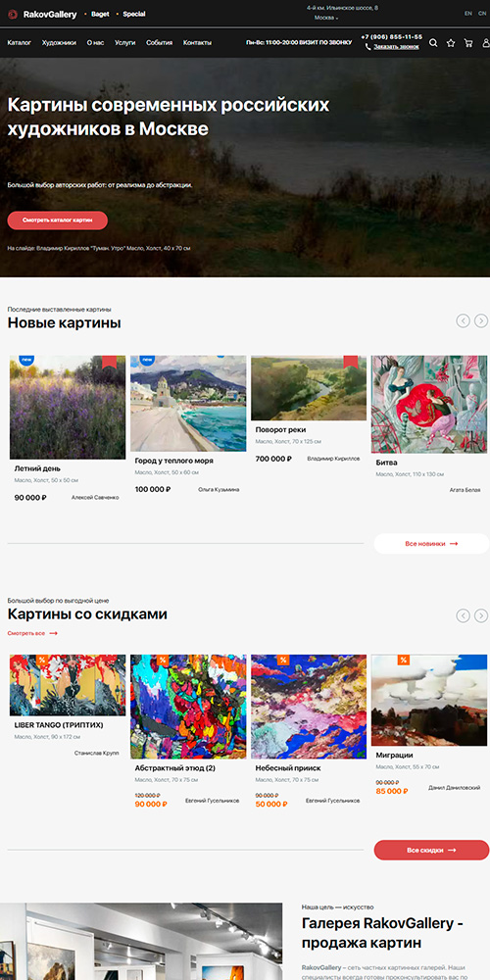Click the RakovGallery logo
The height and width of the screenshot is (980, 490).
click(x=42, y=14)
